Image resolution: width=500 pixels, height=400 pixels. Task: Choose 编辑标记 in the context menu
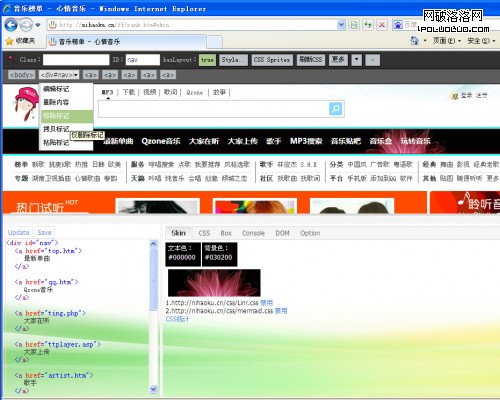[66, 89]
